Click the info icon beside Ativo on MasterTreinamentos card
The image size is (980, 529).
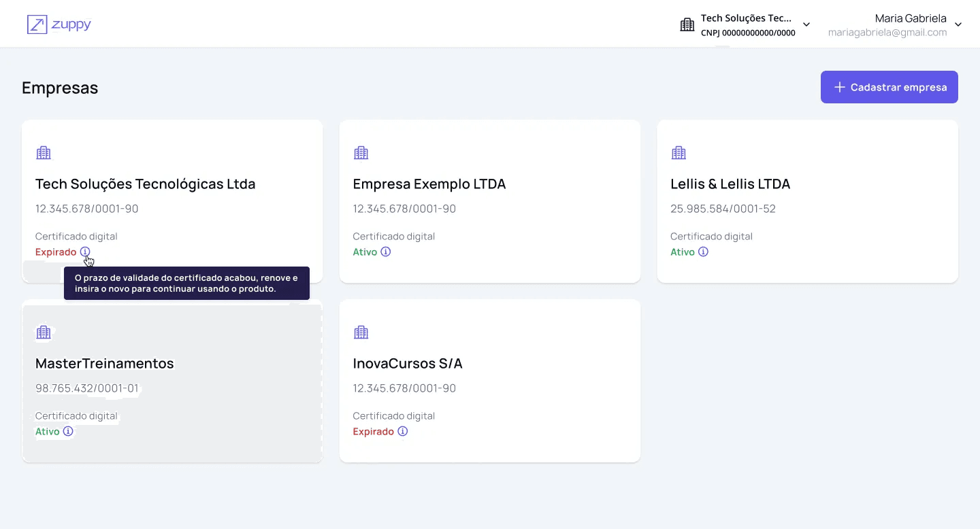tap(68, 431)
